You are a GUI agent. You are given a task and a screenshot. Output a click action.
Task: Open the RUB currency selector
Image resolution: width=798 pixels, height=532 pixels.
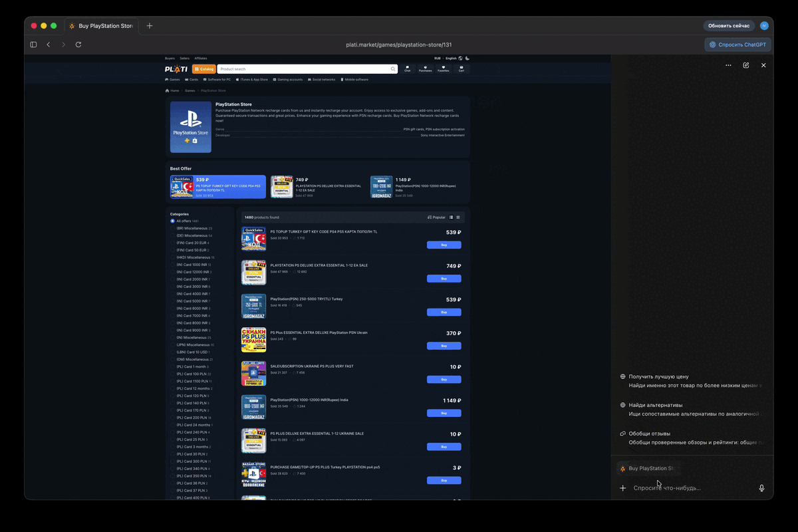coord(438,58)
